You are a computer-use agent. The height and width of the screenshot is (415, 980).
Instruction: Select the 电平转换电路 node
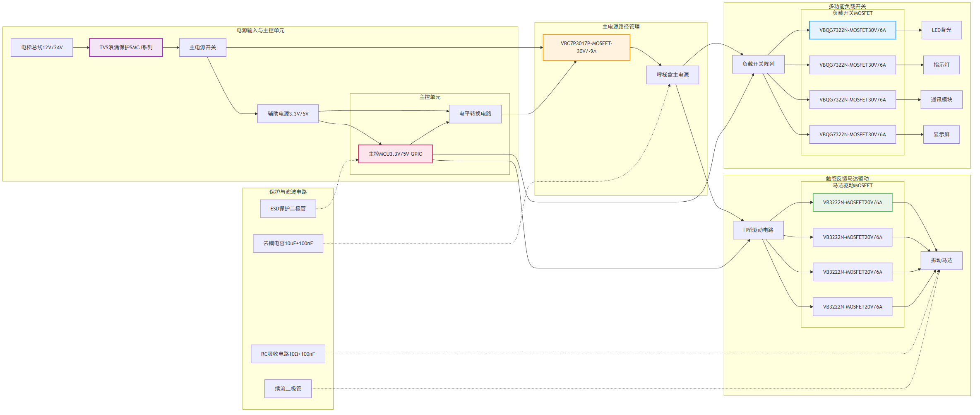475,114
